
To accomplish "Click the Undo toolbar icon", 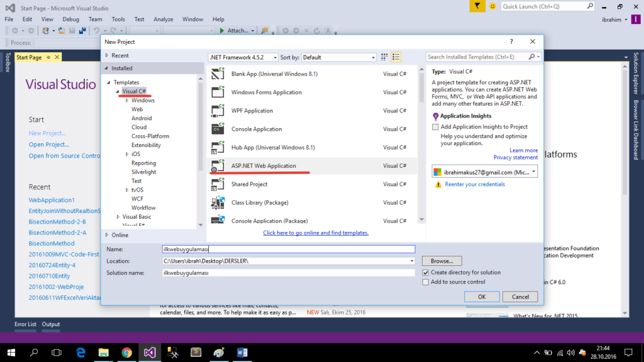I will click(96, 31).
